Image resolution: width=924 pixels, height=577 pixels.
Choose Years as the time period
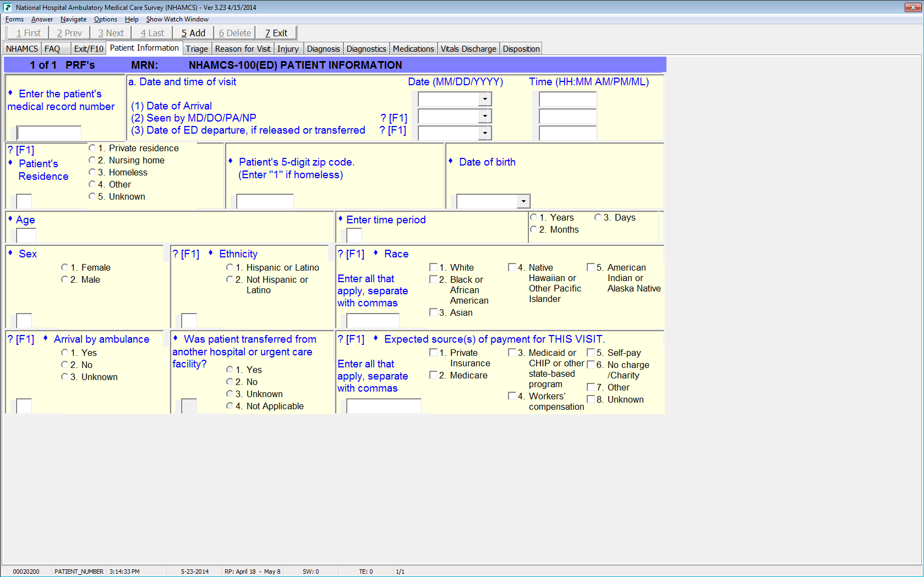tap(533, 217)
